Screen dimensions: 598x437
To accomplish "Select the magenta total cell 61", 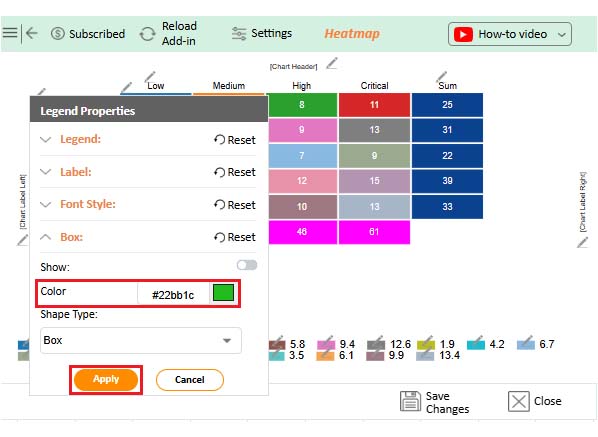I will 375,232.
